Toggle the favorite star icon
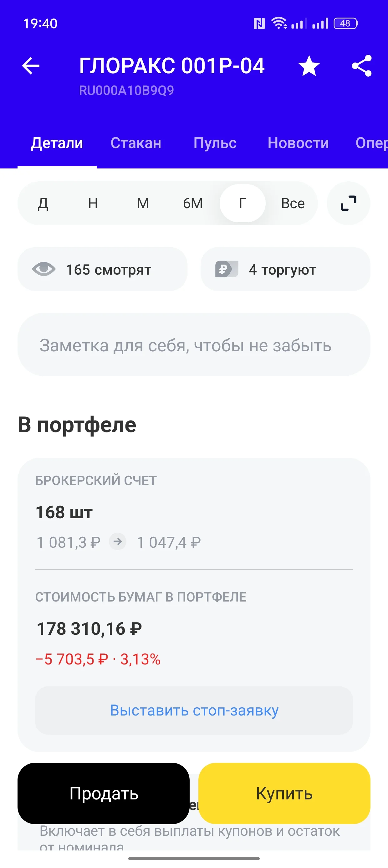 point(309,66)
